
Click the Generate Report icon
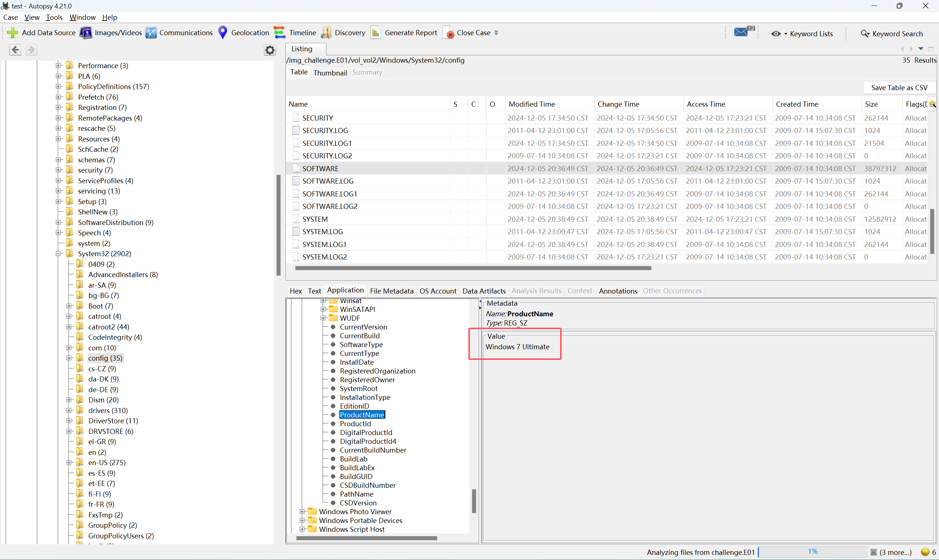click(x=375, y=33)
